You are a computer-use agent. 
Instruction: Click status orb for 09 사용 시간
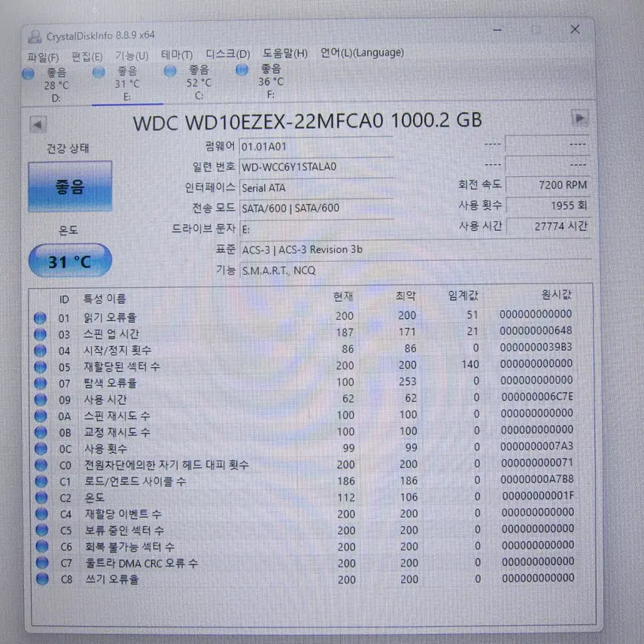pyautogui.click(x=41, y=399)
